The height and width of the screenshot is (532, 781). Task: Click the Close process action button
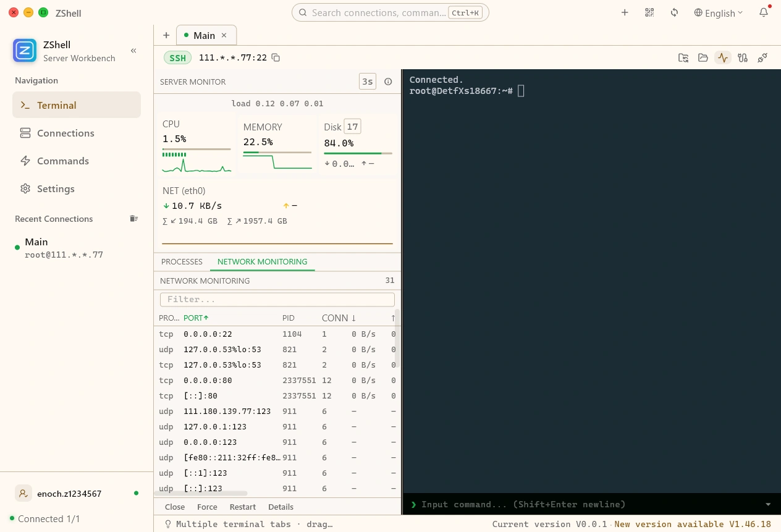coord(175,507)
